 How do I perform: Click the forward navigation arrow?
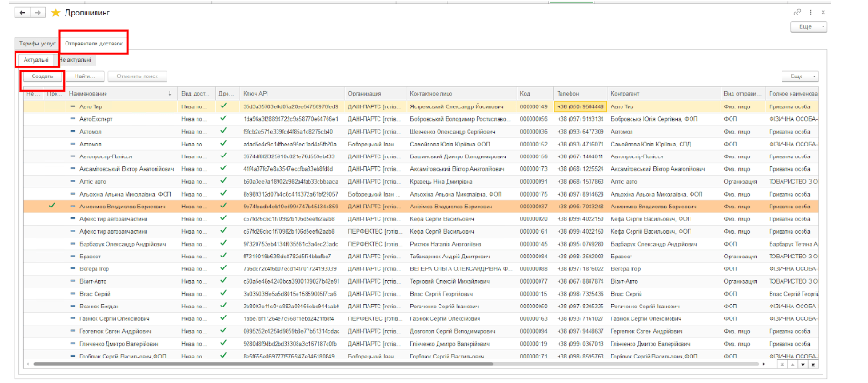tap(37, 12)
